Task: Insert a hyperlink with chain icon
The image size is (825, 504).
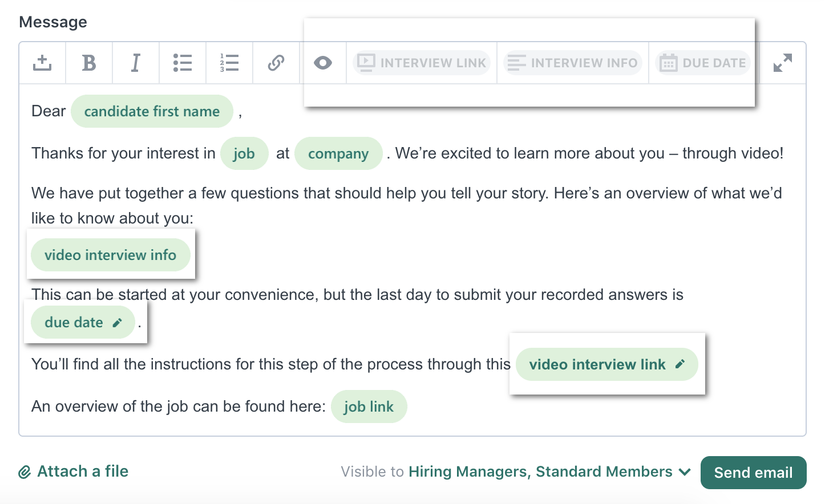Action: tap(276, 63)
